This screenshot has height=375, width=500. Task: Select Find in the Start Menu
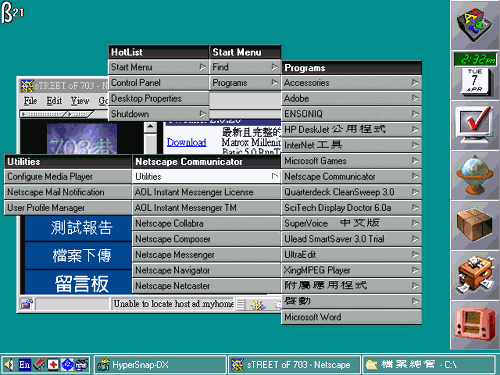pyautogui.click(x=245, y=67)
